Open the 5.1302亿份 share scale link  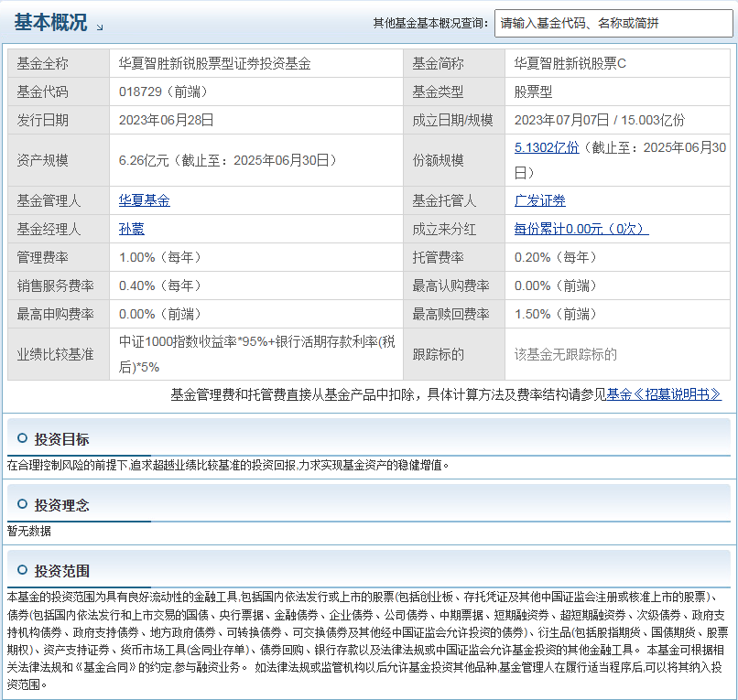click(547, 147)
